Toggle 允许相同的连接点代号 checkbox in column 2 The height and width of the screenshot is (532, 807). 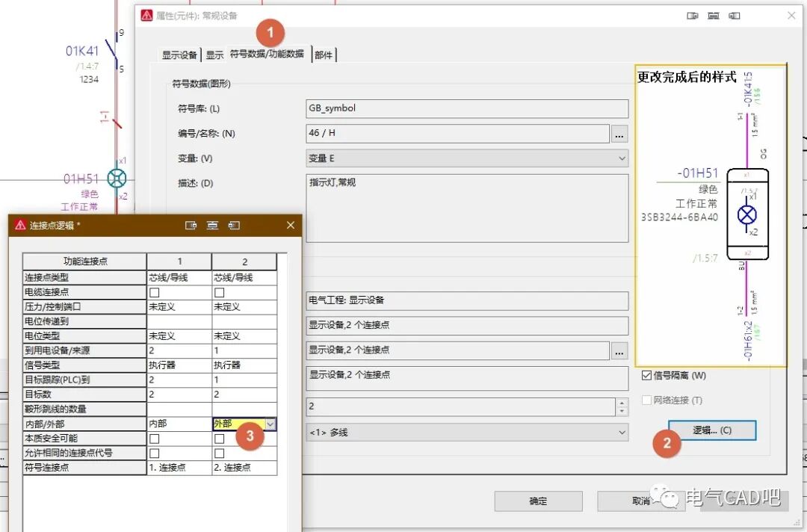pos(219,454)
